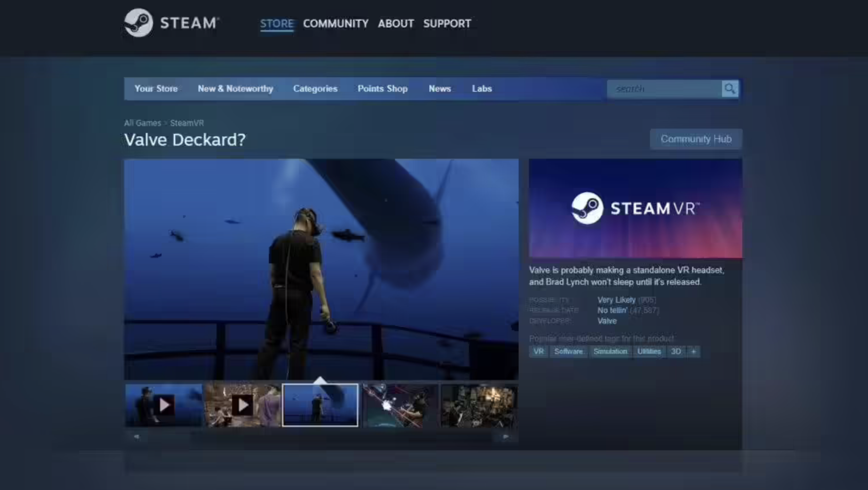868x490 pixels.
Task: Select the fourth laser game screenshot thumbnail
Action: tap(399, 405)
